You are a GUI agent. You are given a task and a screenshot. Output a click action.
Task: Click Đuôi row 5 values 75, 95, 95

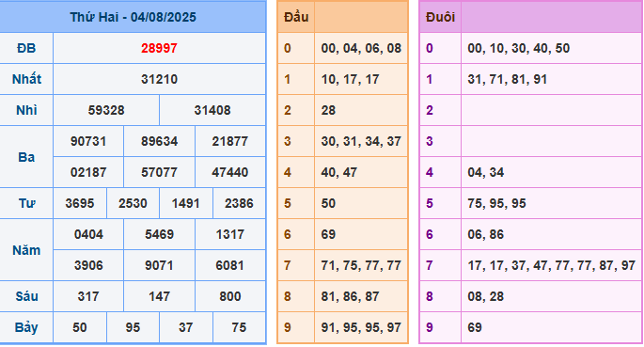[x=496, y=204]
